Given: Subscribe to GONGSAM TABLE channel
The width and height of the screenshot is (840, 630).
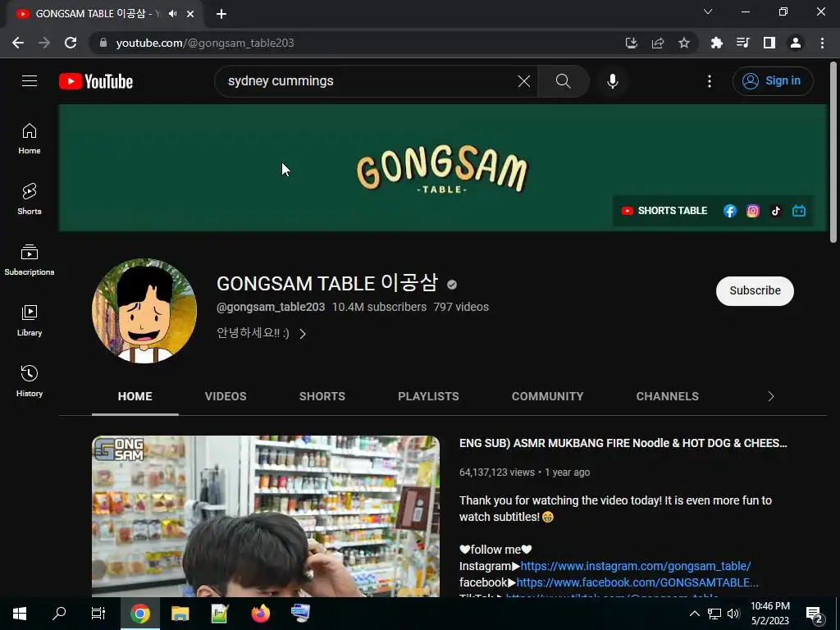Looking at the screenshot, I should pos(755,291).
